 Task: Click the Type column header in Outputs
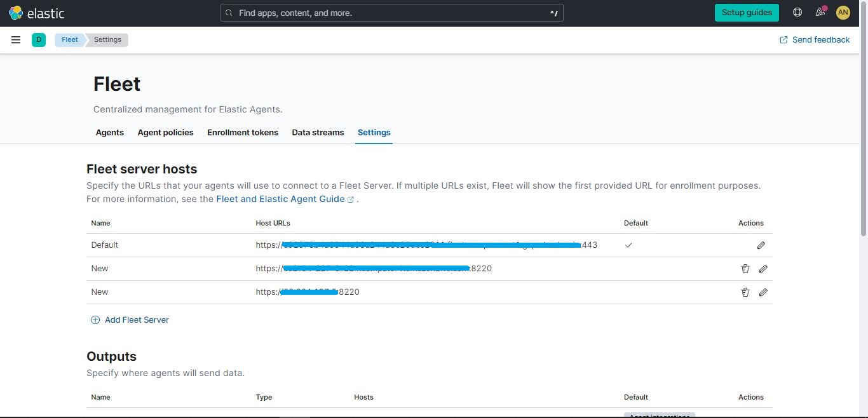(264, 397)
